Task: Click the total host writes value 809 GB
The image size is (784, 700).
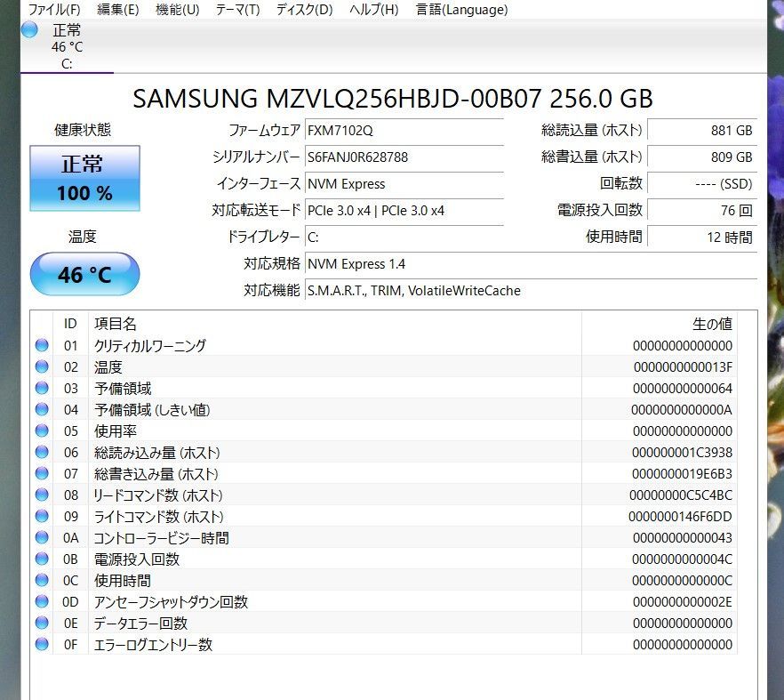Action: click(702, 157)
